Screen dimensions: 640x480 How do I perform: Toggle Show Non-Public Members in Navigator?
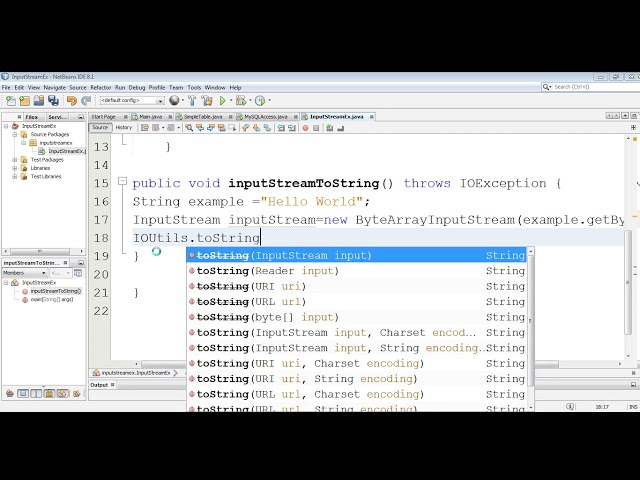coord(49,393)
